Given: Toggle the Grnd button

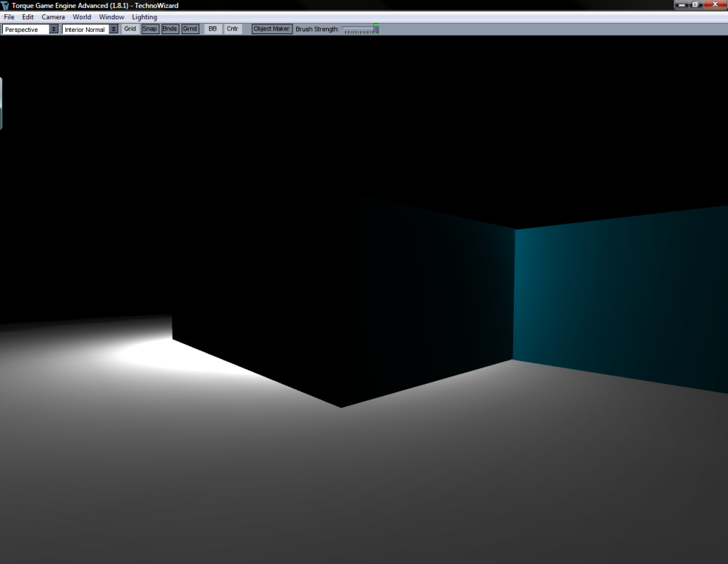Looking at the screenshot, I should 190,29.
